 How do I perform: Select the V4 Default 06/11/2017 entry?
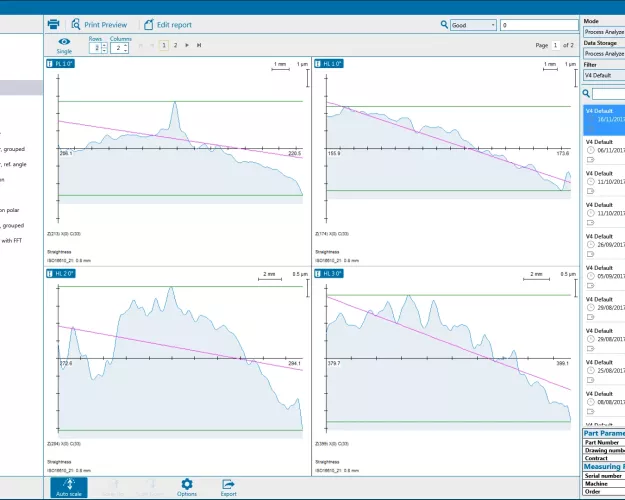click(603, 147)
